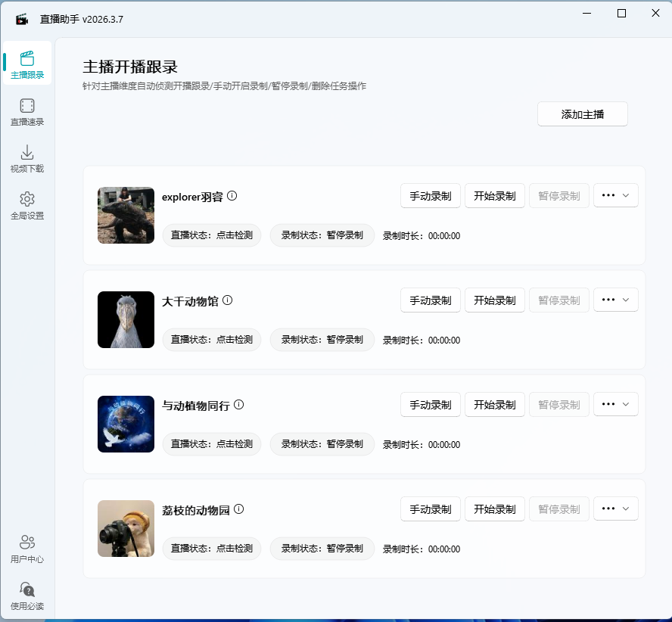
Task: Expand the ··· dropdown on 荔枝的动物园's row
Action: pos(615,508)
